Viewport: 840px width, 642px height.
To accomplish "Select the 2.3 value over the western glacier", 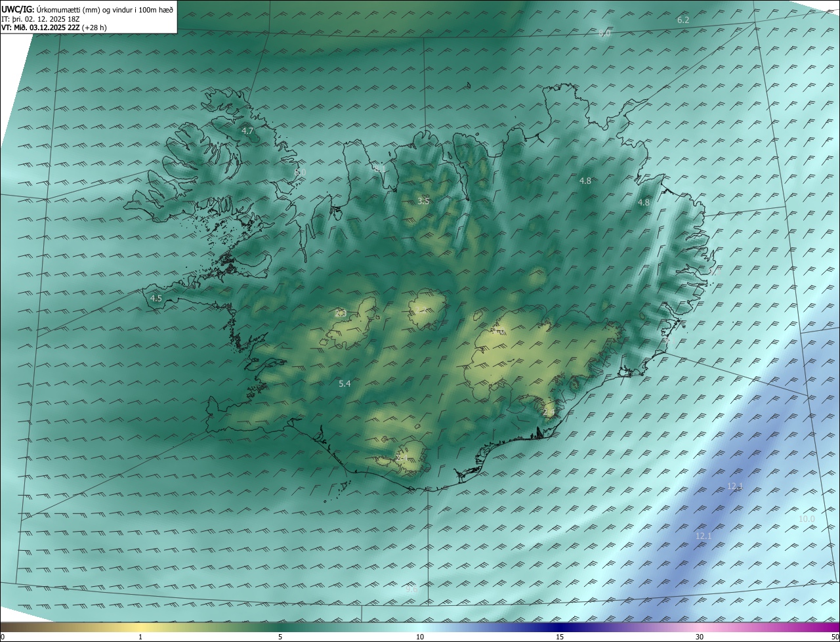I will (x=341, y=313).
